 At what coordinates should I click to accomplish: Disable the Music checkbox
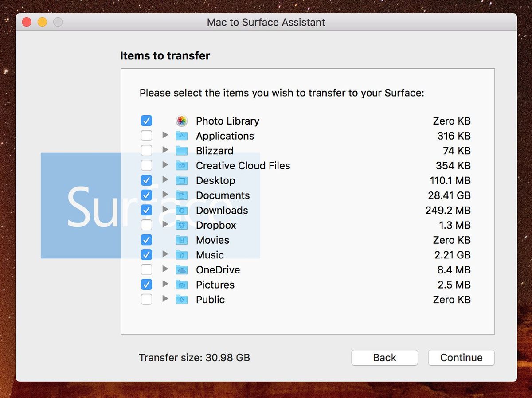pos(146,255)
